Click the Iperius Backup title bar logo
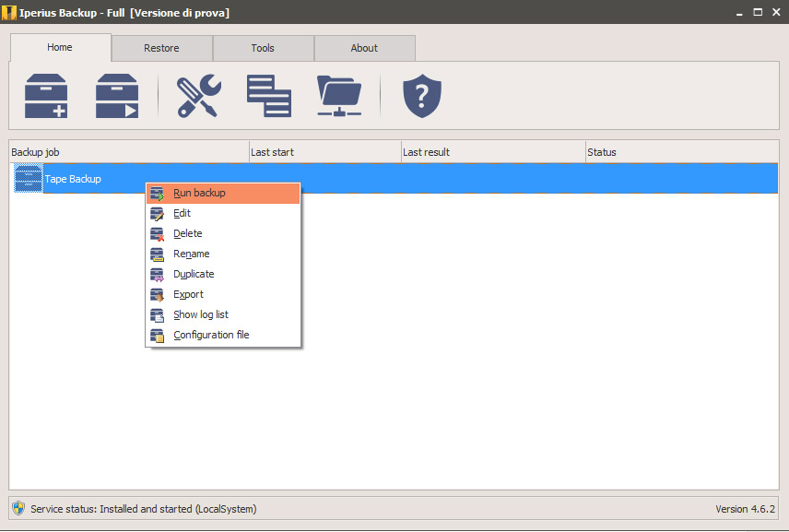The image size is (789, 532). tap(8, 13)
